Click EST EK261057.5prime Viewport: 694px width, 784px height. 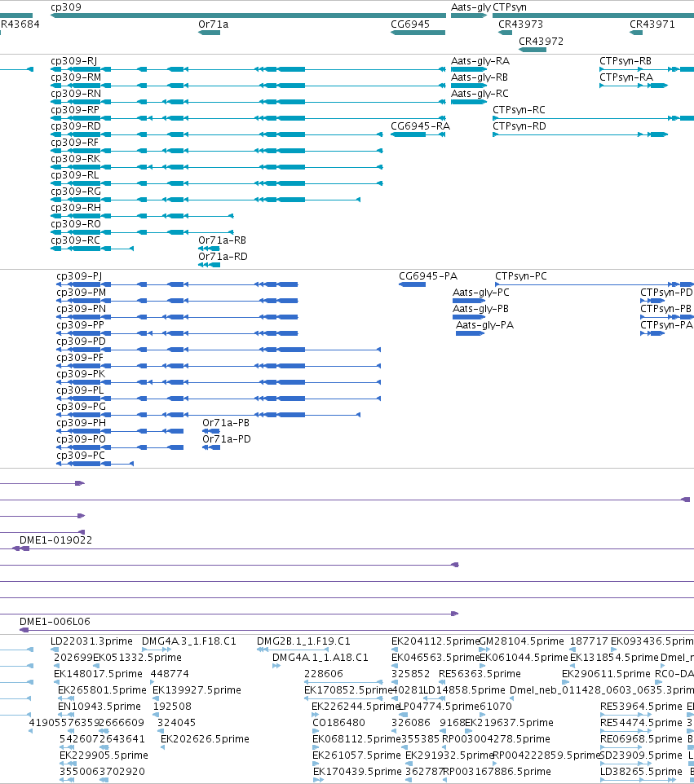[316, 764]
